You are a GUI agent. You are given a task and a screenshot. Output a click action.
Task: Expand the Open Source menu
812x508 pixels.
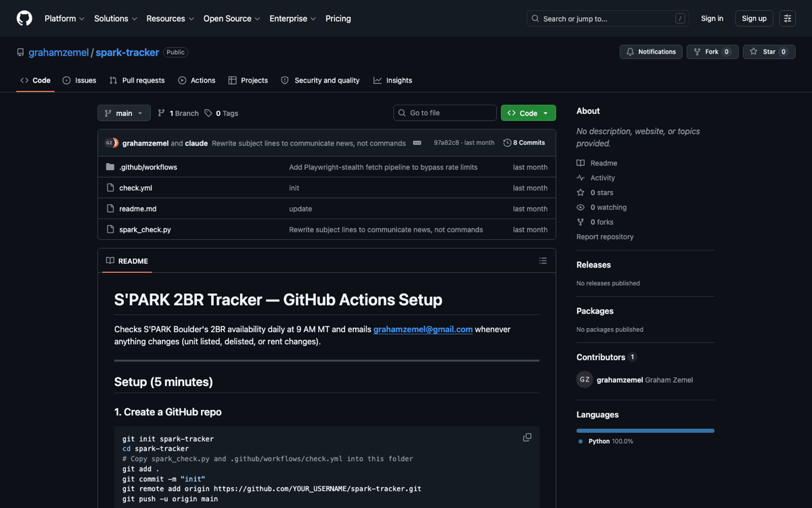tap(232, 18)
